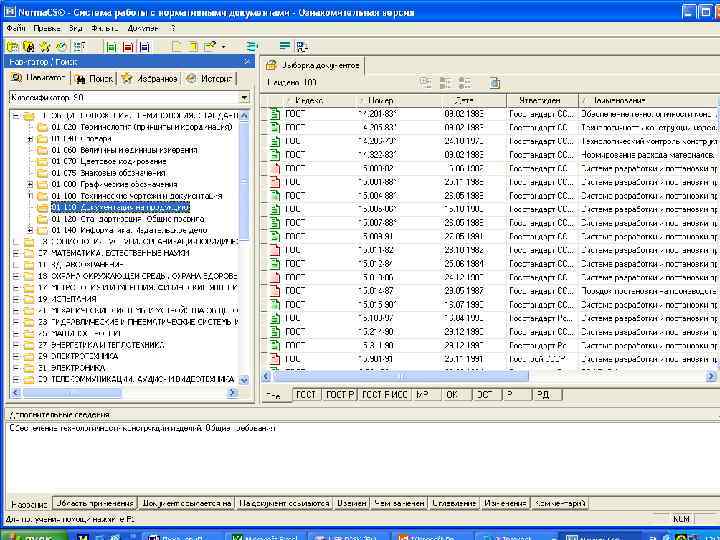The image size is (720, 540).
Task: Click the folder icon of 01.070 Цветовое кодирование
Action: click(x=42, y=162)
